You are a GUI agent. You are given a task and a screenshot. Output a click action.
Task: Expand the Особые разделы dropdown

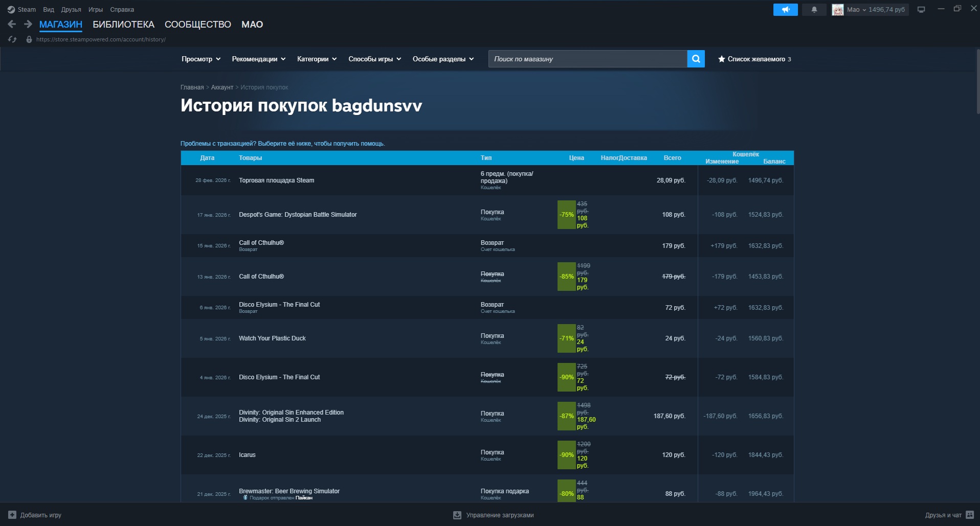[x=443, y=59]
